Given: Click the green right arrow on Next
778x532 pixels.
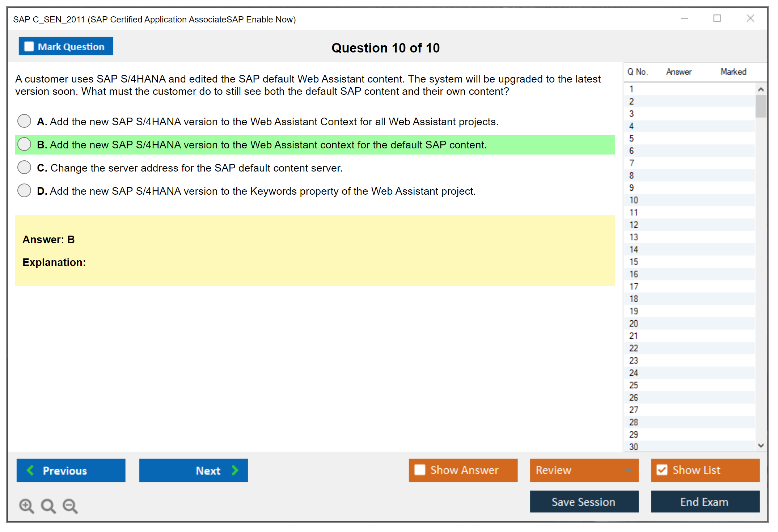Looking at the screenshot, I should [x=235, y=470].
